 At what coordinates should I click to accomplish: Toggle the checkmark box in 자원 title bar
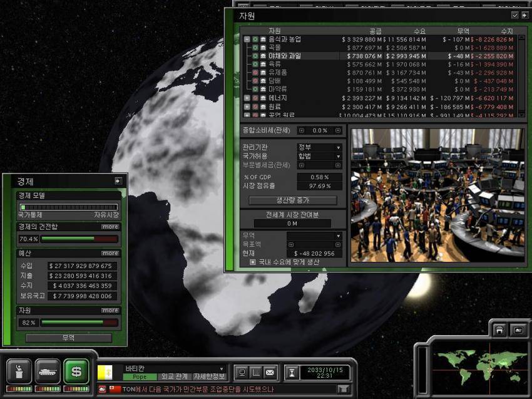514,15
